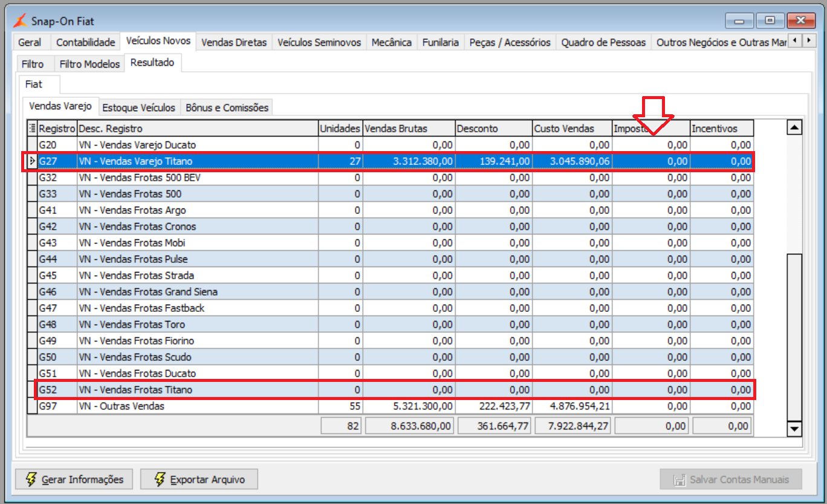Go to the Veículos Seminovos tab
This screenshot has height=504, width=827.
(x=319, y=42)
